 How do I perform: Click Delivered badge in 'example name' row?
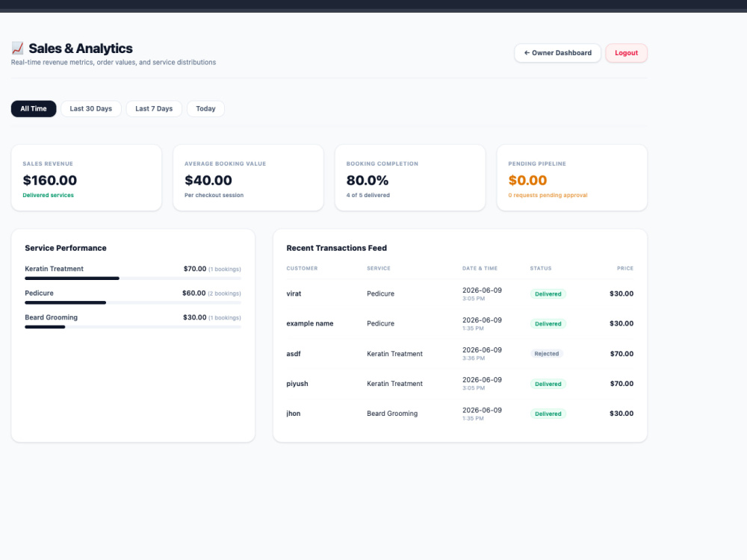(548, 324)
